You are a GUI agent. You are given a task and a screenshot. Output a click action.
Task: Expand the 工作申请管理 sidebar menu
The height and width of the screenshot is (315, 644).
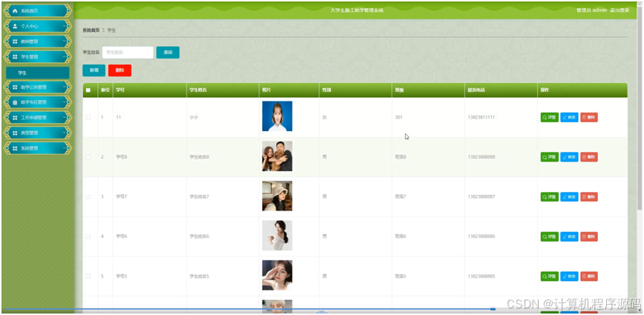(37, 117)
